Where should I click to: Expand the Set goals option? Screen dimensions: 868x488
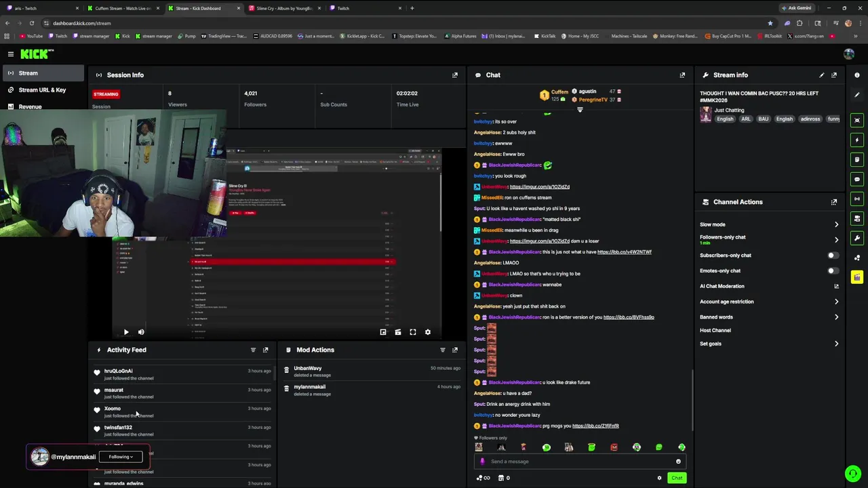point(836,344)
